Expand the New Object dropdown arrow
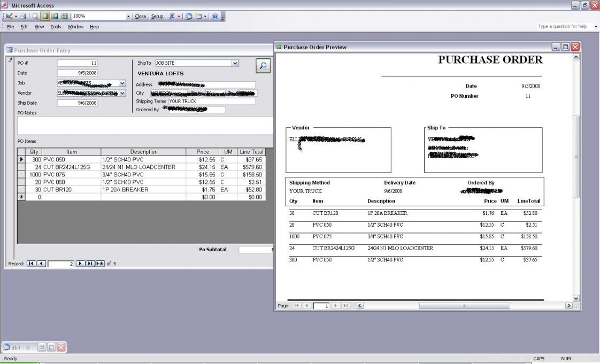The width and height of the screenshot is (600, 364). (205, 17)
